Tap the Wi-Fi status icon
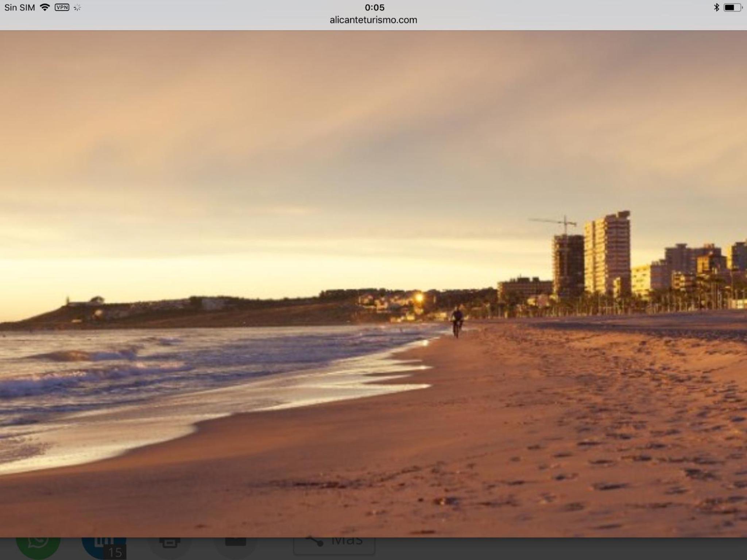Viewport: 747px width, 560px height. (x=44, y=7)
